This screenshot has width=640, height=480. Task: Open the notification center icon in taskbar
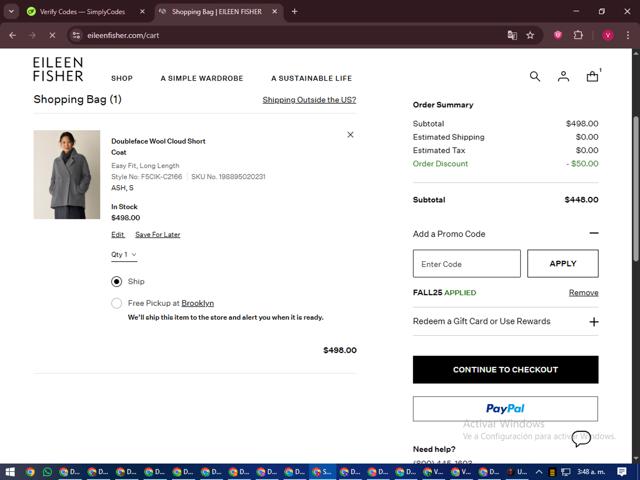[622, 472]
